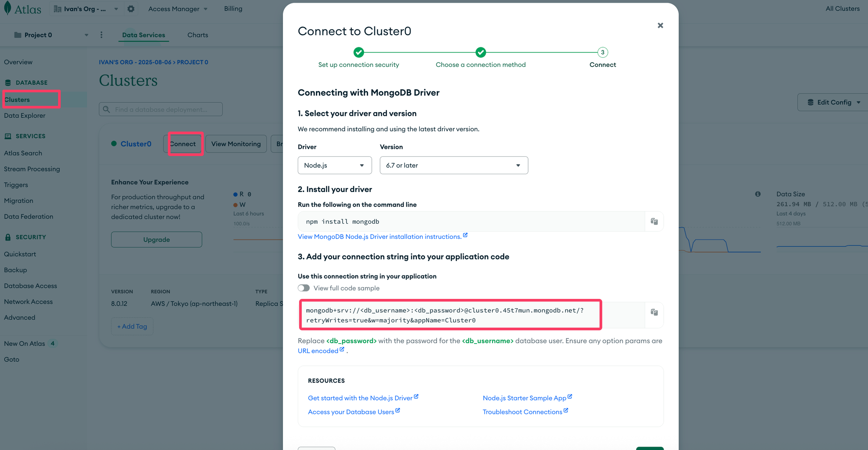868x450 pixels.
Task: Click the npm install mongodb command text
Action: point(342,222)
